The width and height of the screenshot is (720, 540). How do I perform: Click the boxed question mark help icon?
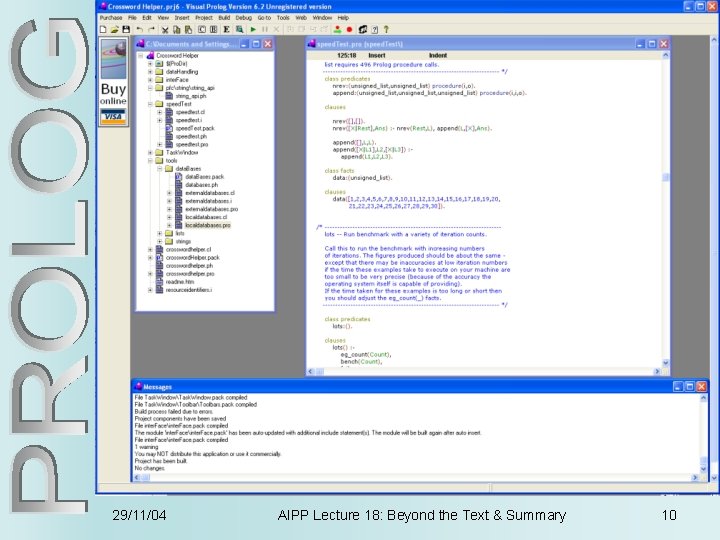(x=374, y=29)
